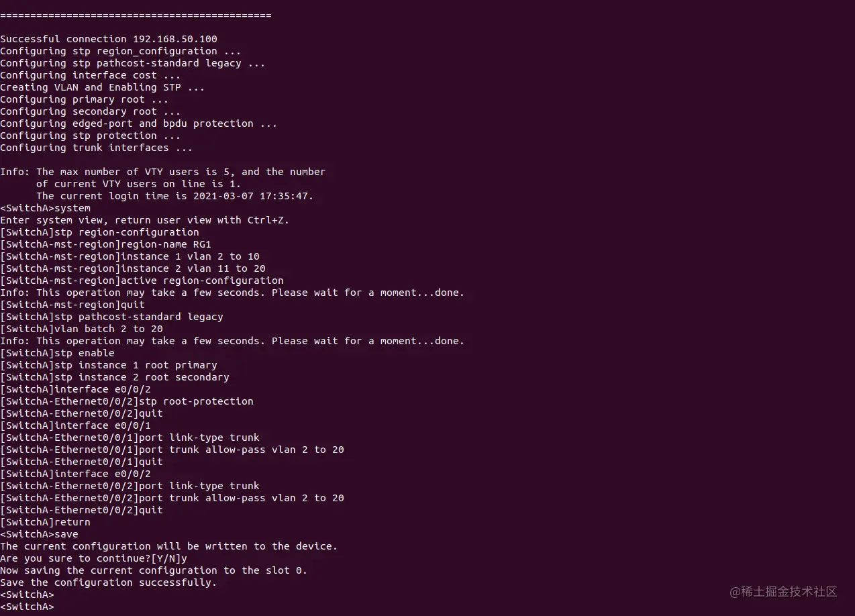Click the last SwitchA prompt at the bottom

[27, 607]
